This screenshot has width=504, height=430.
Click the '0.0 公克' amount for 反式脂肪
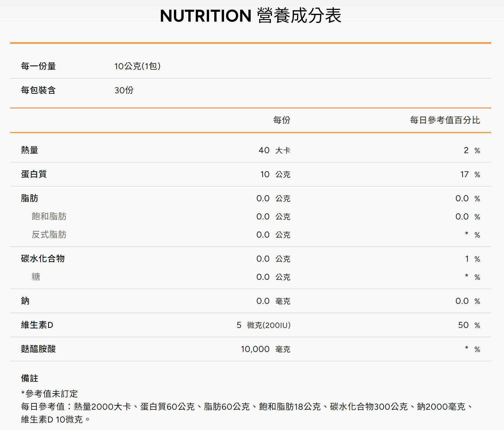(x=273, y=235)
